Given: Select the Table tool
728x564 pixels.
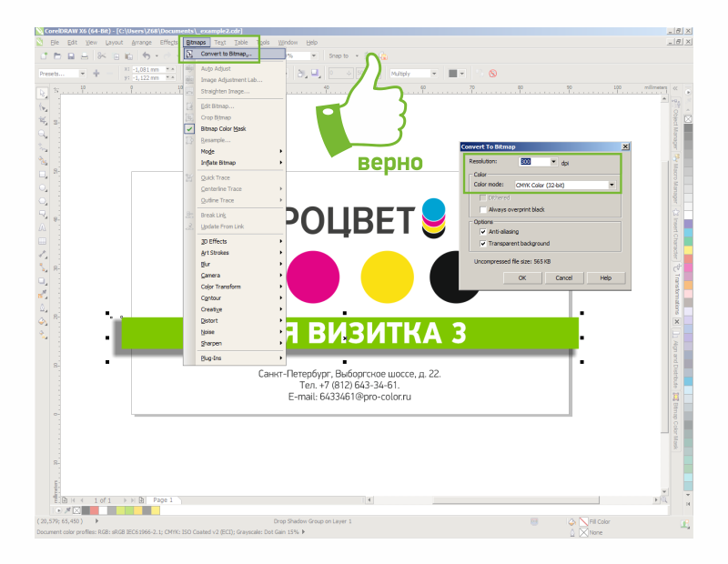Looking at the screenshot, I should 43,241.
